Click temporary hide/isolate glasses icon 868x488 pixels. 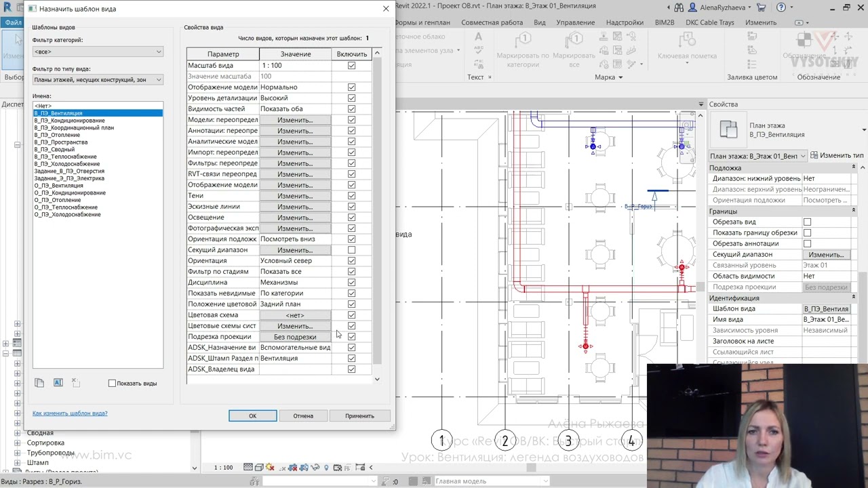315,468
